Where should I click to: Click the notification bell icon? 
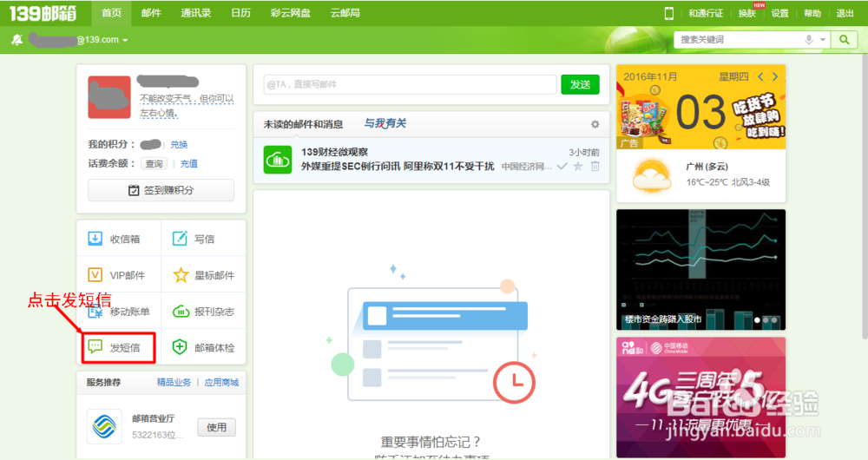(17, 39)
